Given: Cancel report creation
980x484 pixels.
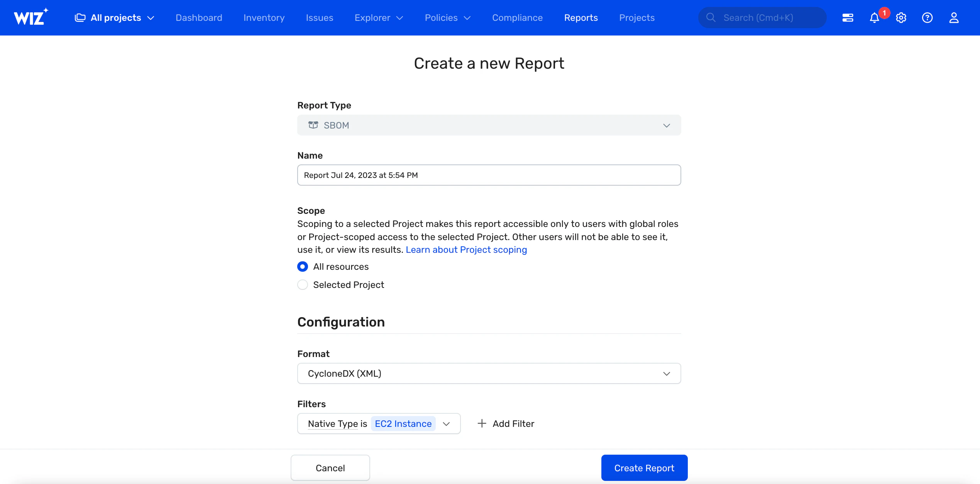Looking at the screenshot, I should pos(330,468).
